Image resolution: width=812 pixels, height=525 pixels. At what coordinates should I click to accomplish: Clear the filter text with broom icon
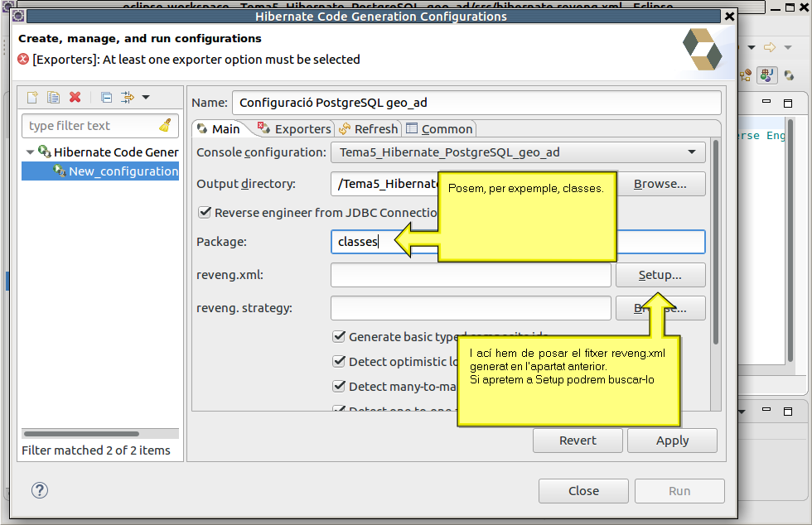click(x=165, y=125)
